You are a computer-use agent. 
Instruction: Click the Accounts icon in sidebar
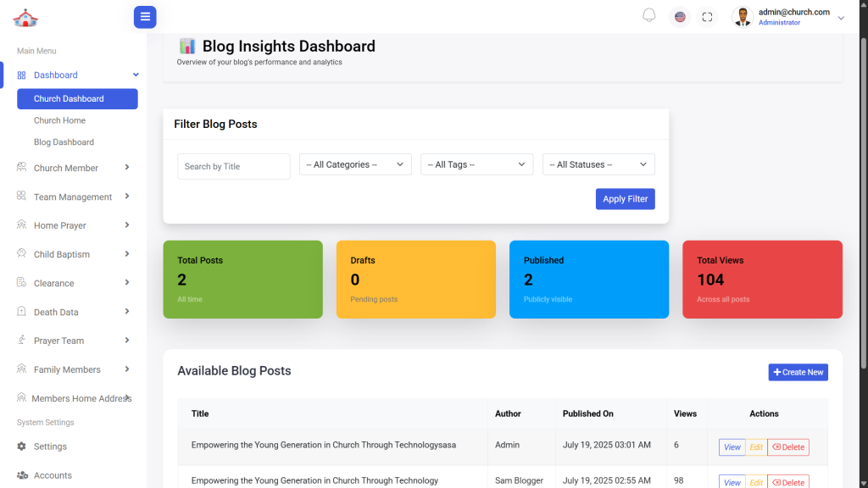click(x=22, y=475)
